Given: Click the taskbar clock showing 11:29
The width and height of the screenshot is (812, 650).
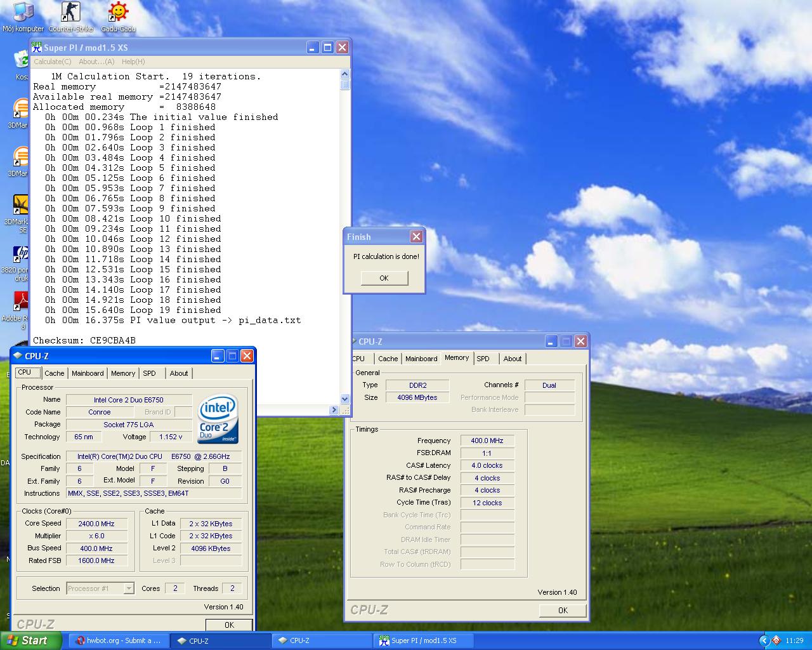Looking at the screenshot, I should [794, 640].
